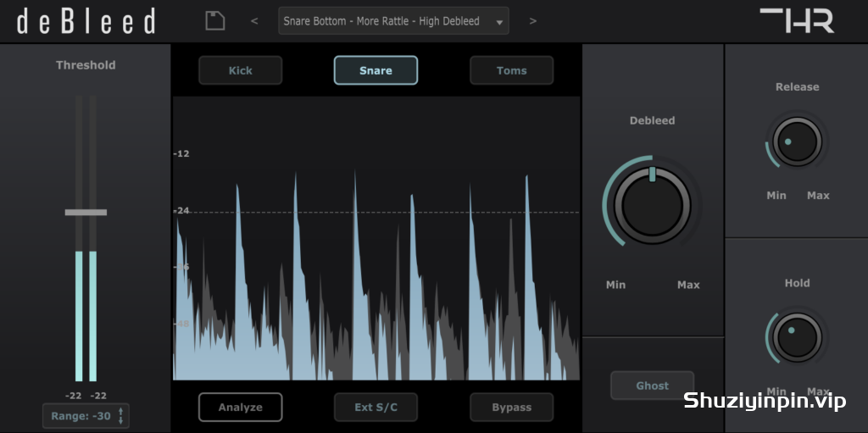Go to previous preset with left arrow
Viewport: 868px width, 433px height.
(254, 21)
